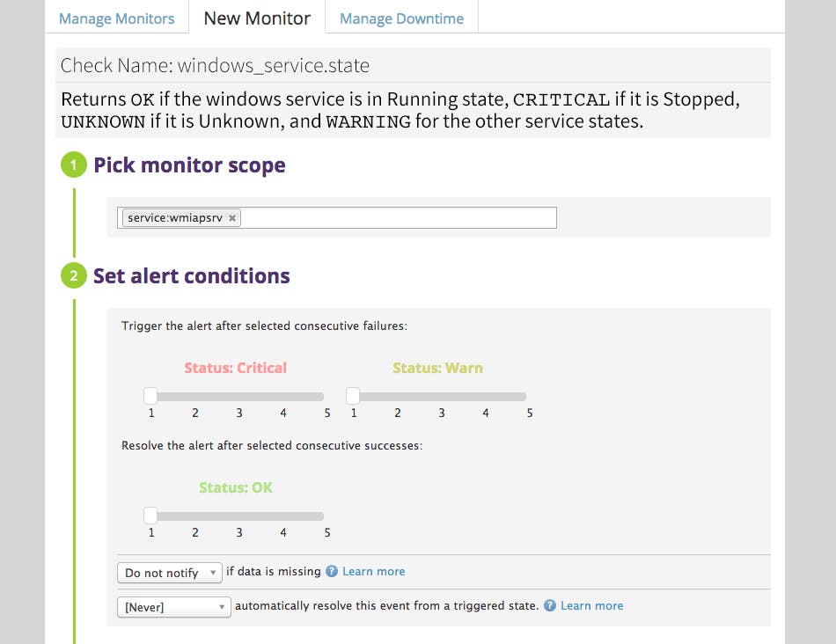Click inside the monitor scope input field

point(396,217)
